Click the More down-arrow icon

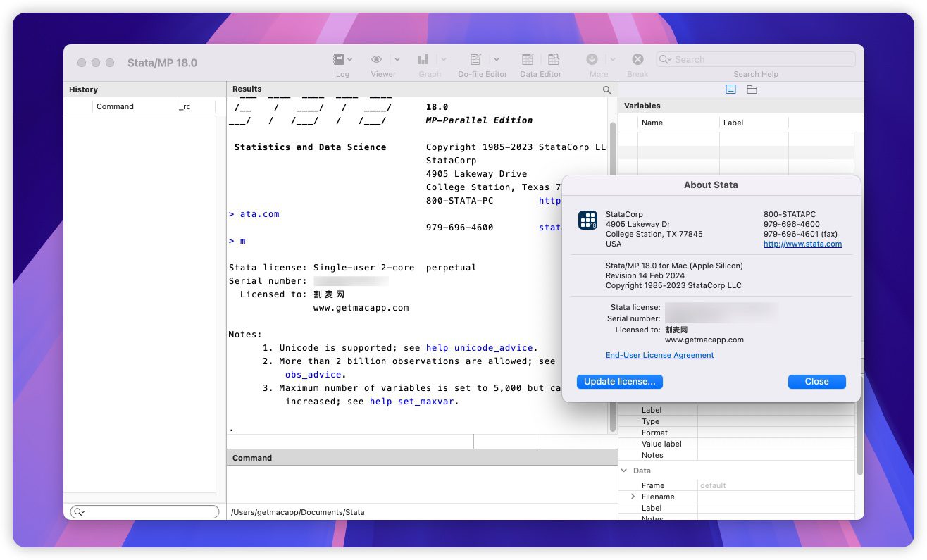pyautogui.click(x=592, y=60)
